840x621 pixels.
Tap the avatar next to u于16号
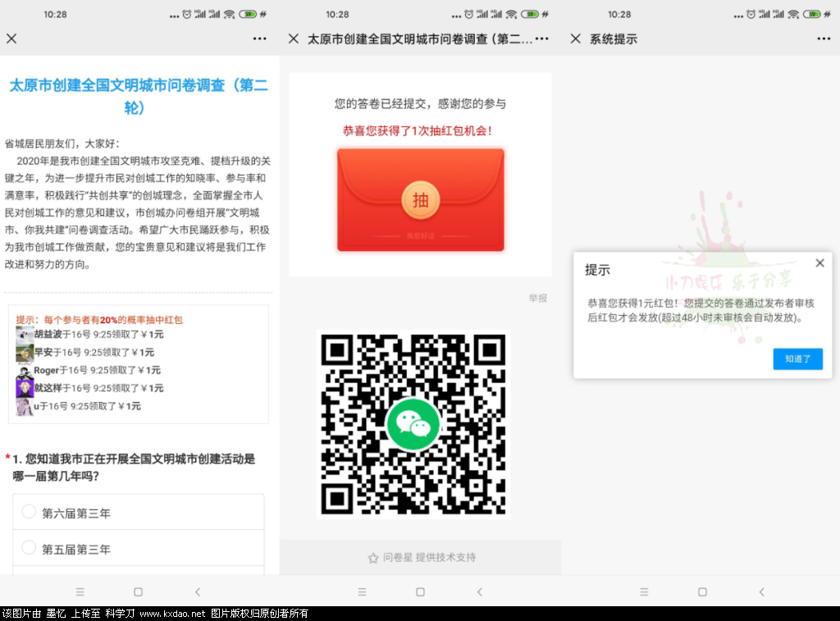25,407
